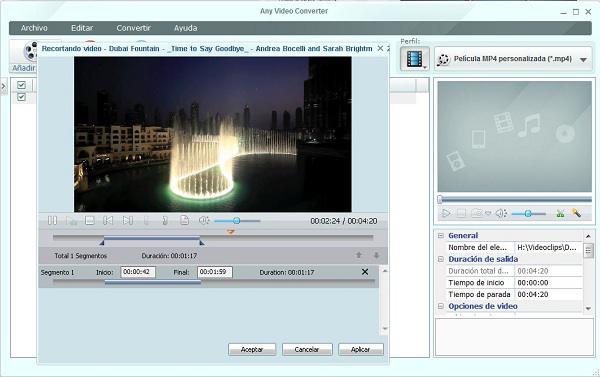Open the Película MP4 personalizada profile dropdown
Screen dimensions: 600x377
(513, 59)
